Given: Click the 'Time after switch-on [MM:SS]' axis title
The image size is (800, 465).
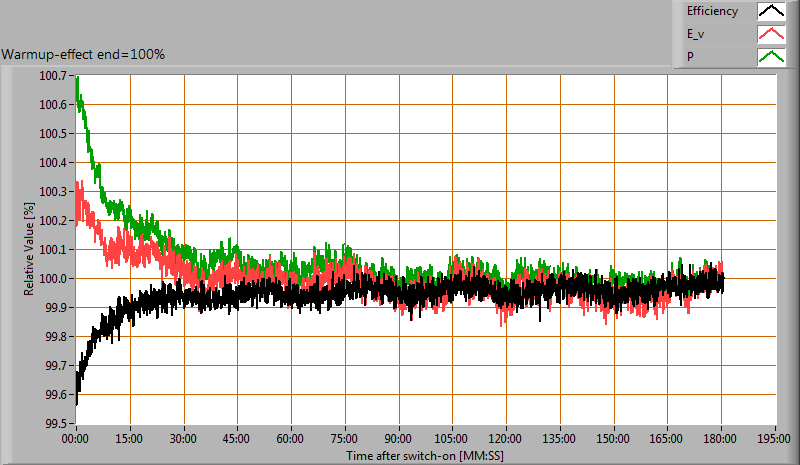Looking at the screenshot, I should coord(425,455).
